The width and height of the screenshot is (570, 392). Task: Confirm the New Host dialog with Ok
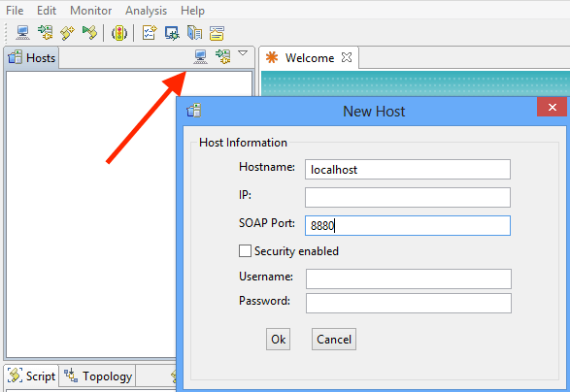(x=278, y=340)
